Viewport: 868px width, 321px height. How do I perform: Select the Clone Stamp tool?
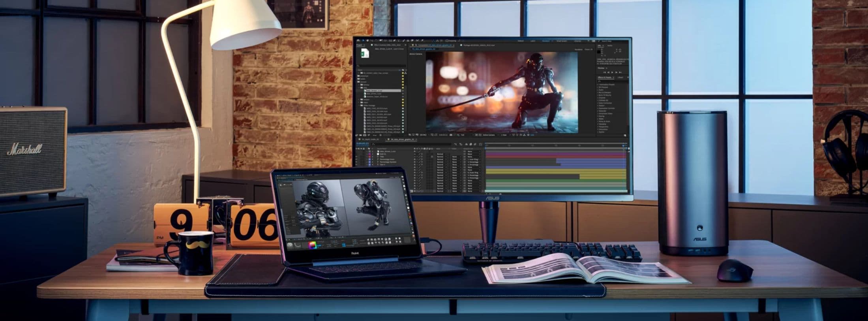coord(408,41)
